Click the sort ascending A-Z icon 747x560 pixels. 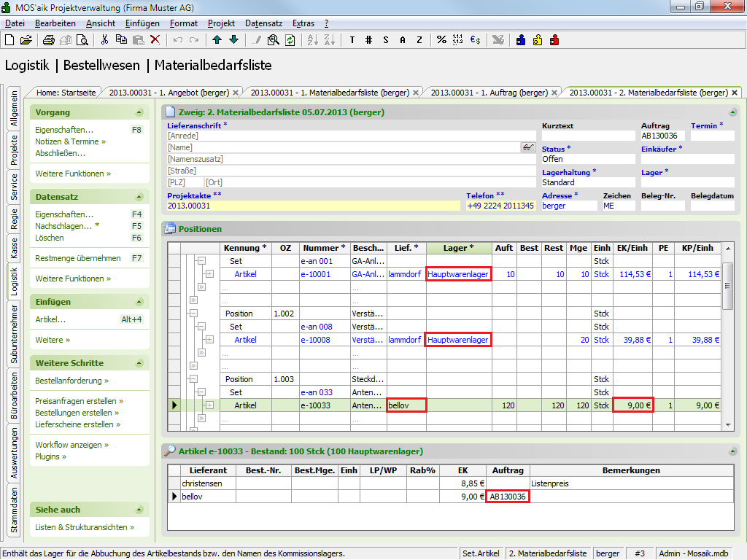[x=312, y=40]
